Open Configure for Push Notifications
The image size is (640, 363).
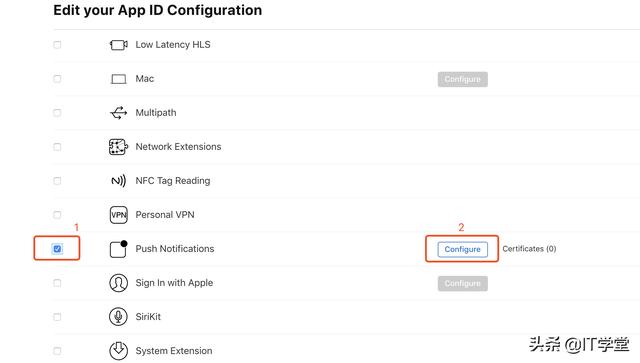[462, 249]
